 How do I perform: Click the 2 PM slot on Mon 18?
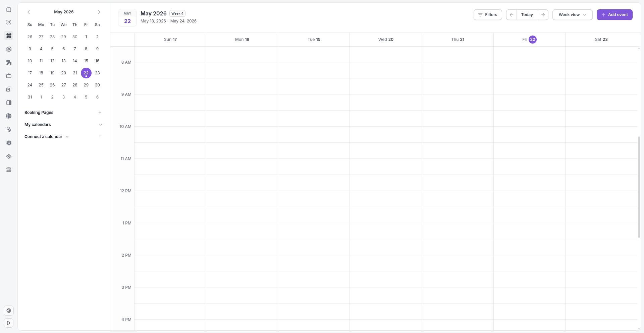pos(242,263)
